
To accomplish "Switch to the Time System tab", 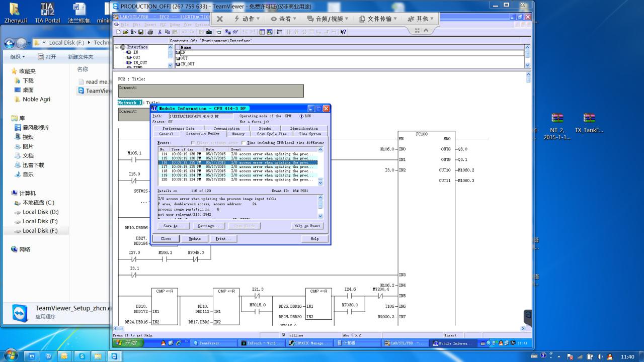I will pos(310,134).
